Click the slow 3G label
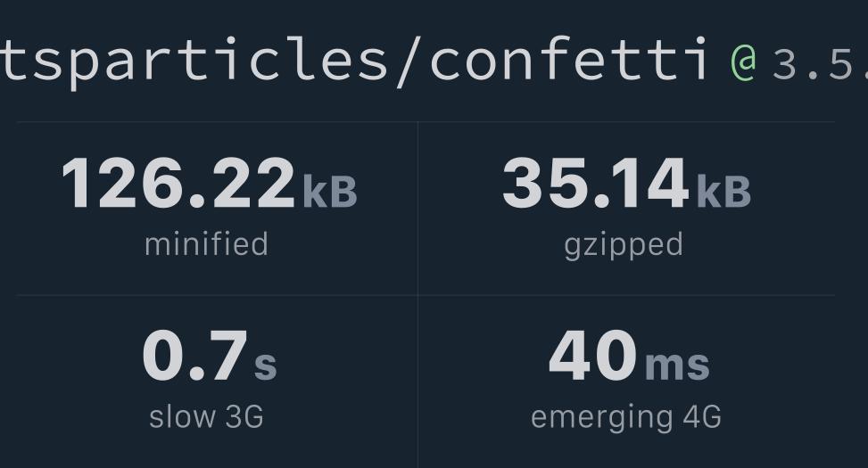Viewport: 868px width, 468px height. 206,416
